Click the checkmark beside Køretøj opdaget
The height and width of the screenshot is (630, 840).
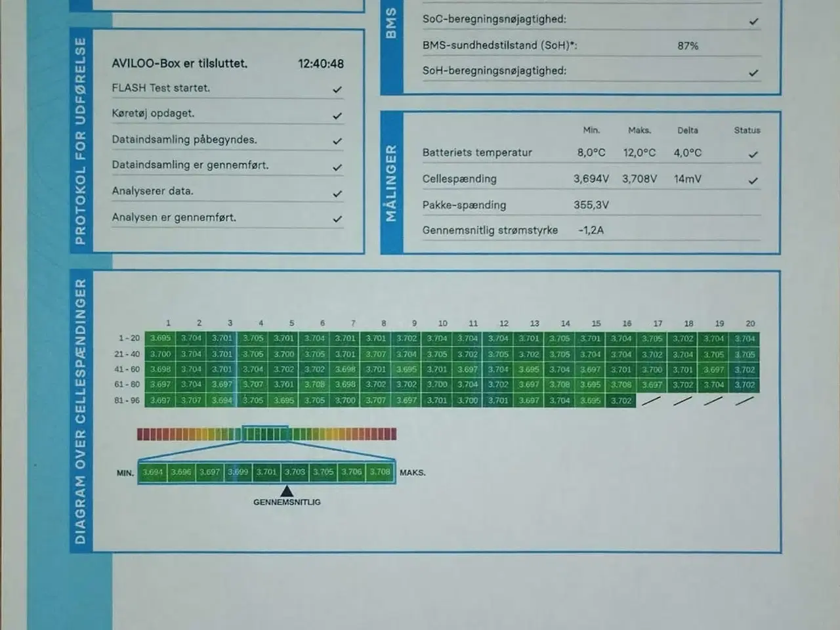337,114
